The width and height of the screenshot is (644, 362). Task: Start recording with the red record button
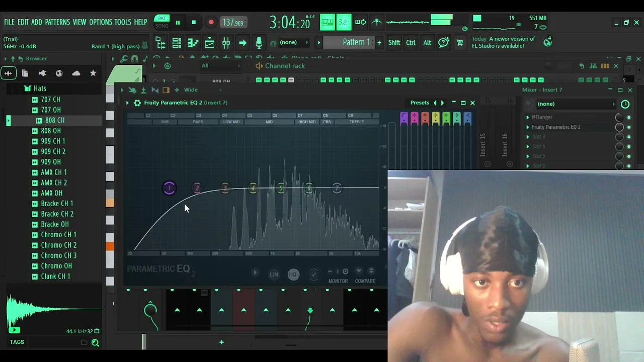[211, 22]
